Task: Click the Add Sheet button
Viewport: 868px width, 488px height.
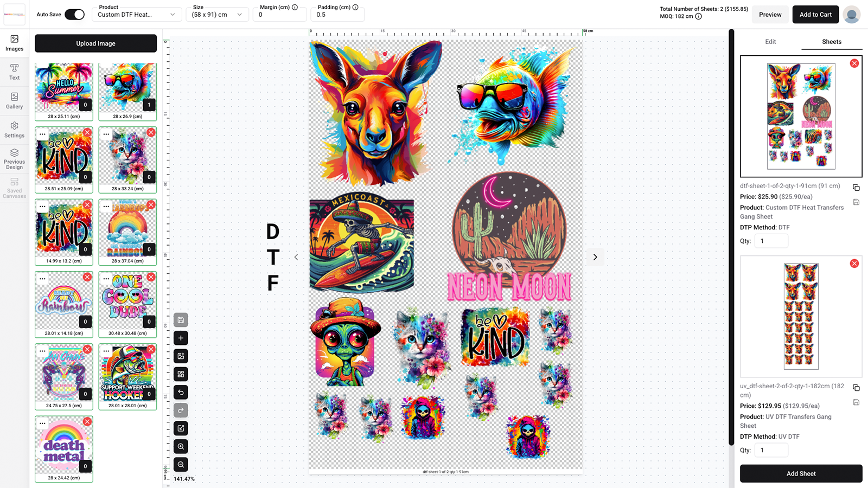Action: tap(801, 473)
